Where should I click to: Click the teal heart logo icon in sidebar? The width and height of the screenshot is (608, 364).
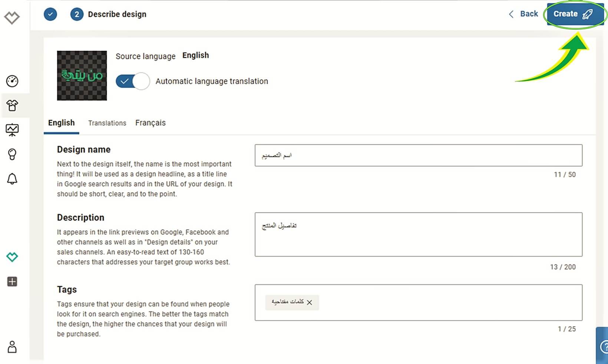12,257
